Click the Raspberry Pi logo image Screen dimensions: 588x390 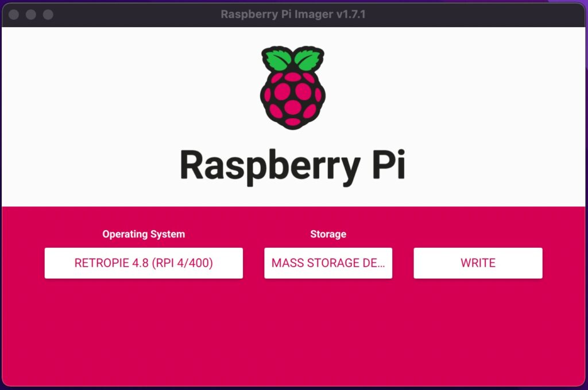[x=293, y=88]
